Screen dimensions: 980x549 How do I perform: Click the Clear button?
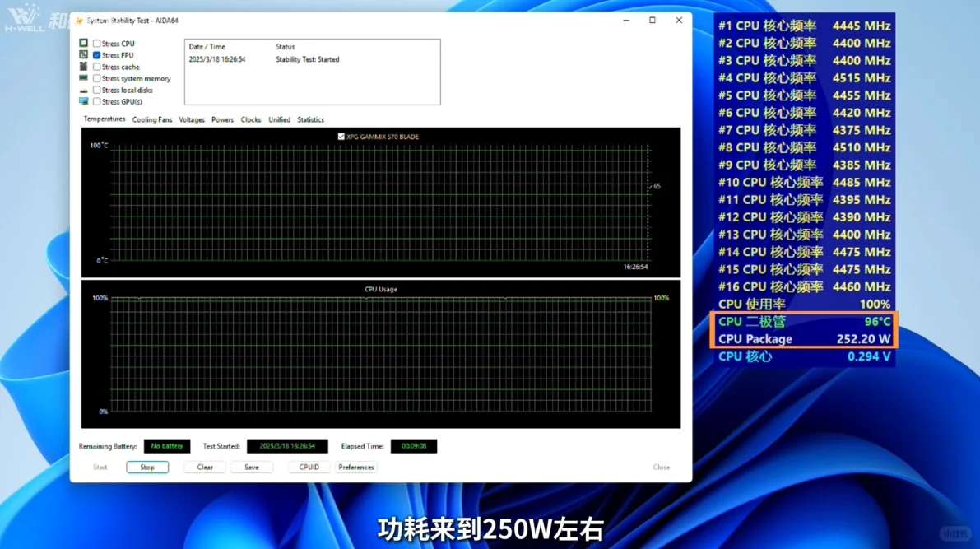(205, 467)
